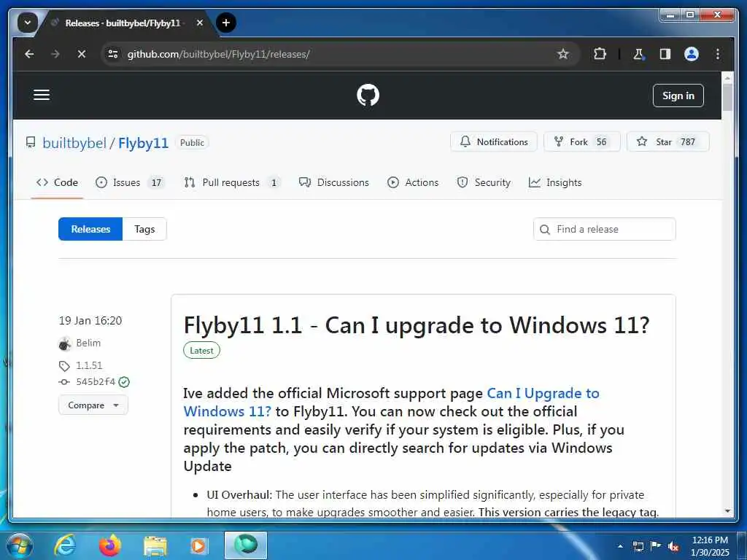Focus the Find a release search field
747x560 pixels.
(x=604, y=229)
